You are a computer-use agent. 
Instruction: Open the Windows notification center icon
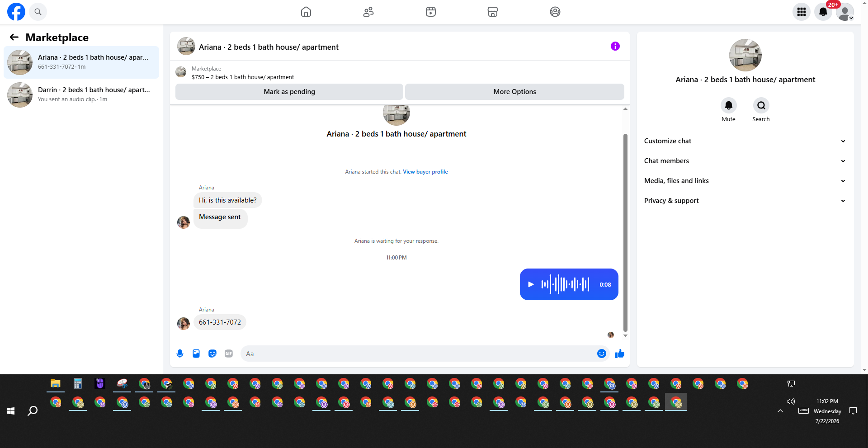(x=853, y=411)
